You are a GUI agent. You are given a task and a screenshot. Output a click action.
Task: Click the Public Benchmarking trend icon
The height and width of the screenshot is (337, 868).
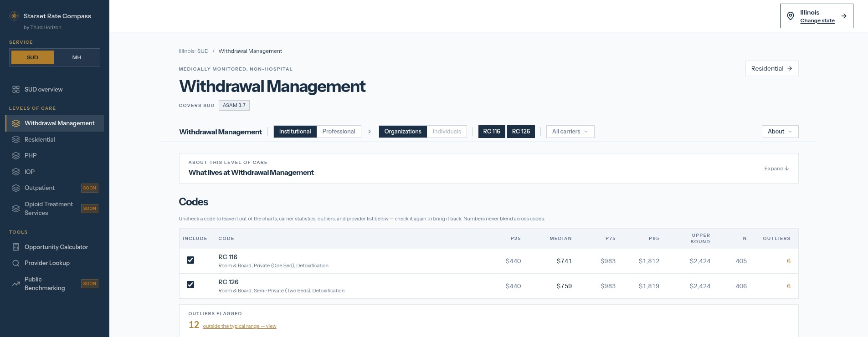(x=16, y=284)
